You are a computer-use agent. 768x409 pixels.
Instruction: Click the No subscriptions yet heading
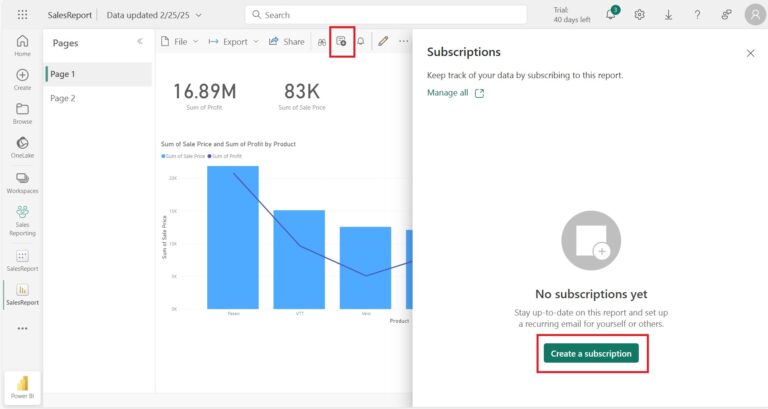point(591,294)
